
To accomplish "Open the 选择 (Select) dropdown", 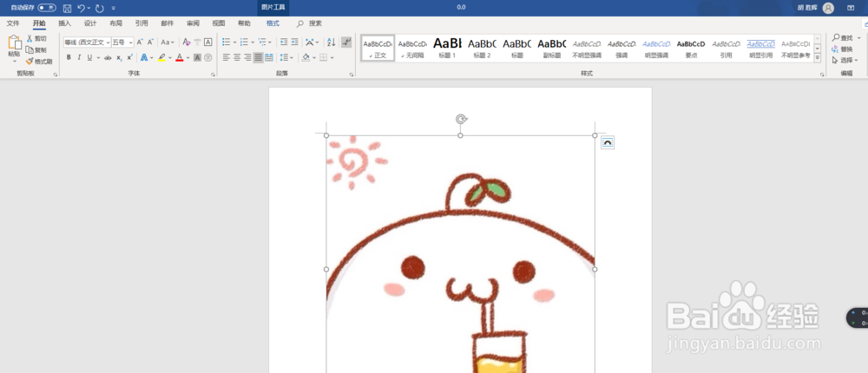I will point(845,60).
